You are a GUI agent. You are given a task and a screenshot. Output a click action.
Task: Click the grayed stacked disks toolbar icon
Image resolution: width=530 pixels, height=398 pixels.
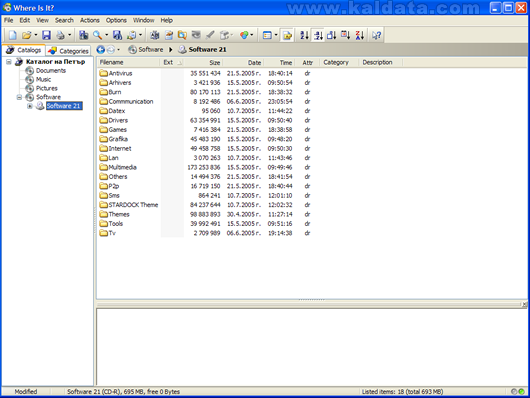coord(196,35)
